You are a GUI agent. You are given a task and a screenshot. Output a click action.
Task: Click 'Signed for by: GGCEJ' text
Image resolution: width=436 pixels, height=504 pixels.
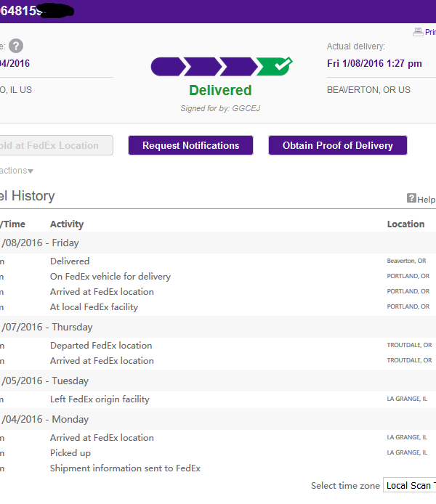tap(220, 108)
